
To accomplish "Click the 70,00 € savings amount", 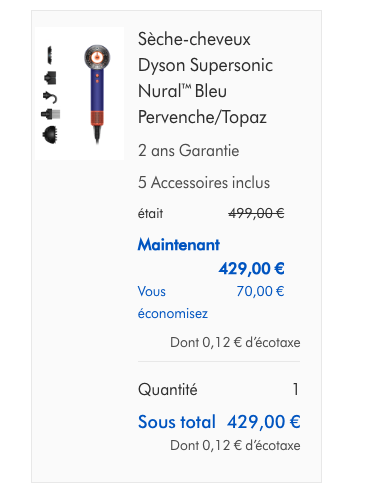I will [260, 291].
